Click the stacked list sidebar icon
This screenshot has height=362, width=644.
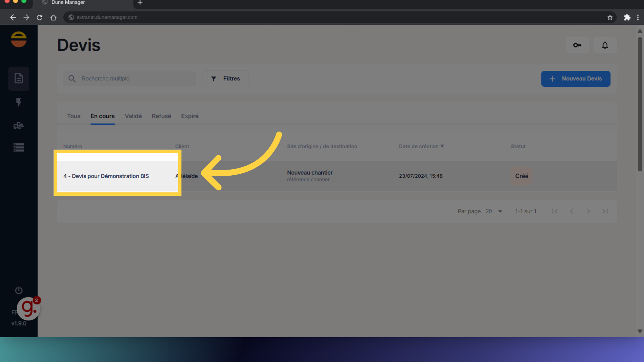pos(19,147)
